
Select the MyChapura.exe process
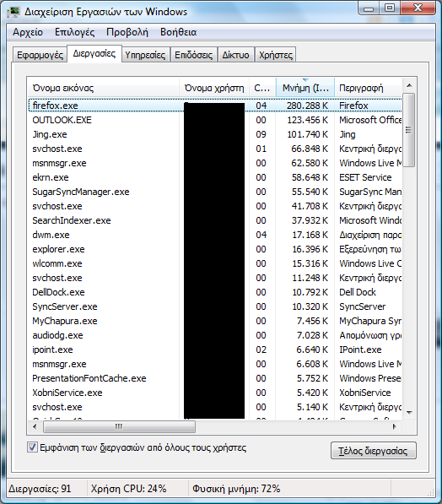click(x=214, y=321)
